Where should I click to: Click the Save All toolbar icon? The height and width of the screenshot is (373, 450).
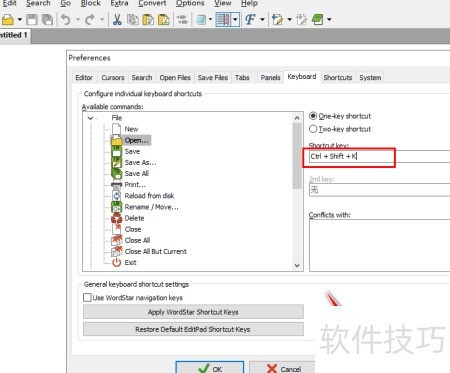point(47,20)
